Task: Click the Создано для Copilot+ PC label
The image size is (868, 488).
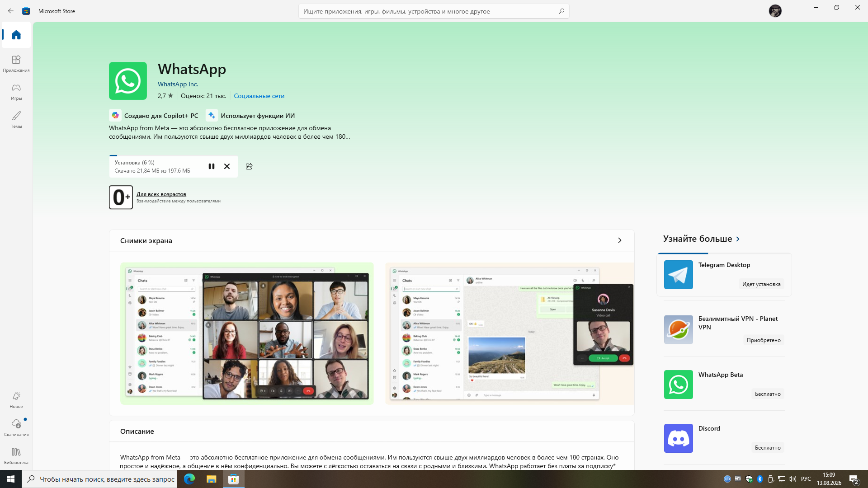Action: pyautogui.click(x=161, y=116)
